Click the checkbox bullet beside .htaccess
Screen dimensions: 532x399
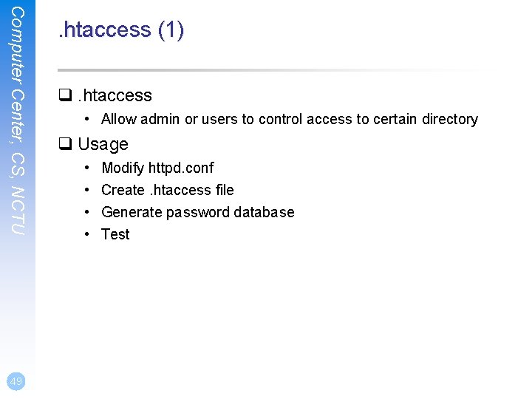65,95
